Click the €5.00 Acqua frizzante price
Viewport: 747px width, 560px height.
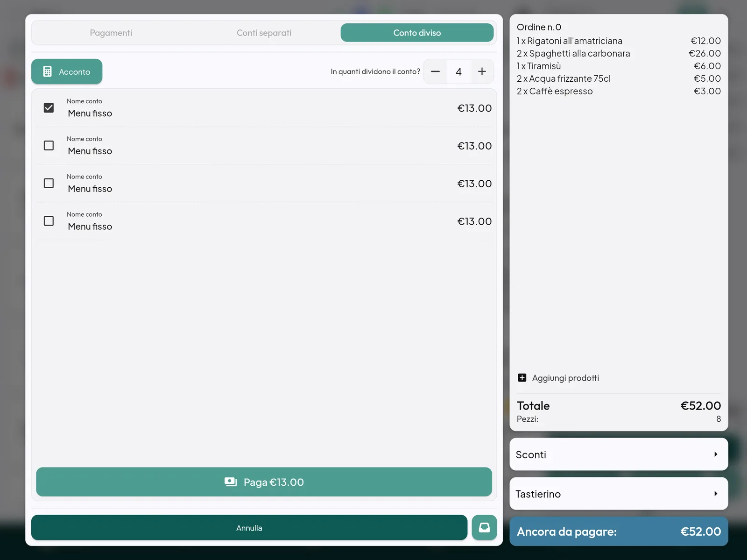click(x=707, y=79)
